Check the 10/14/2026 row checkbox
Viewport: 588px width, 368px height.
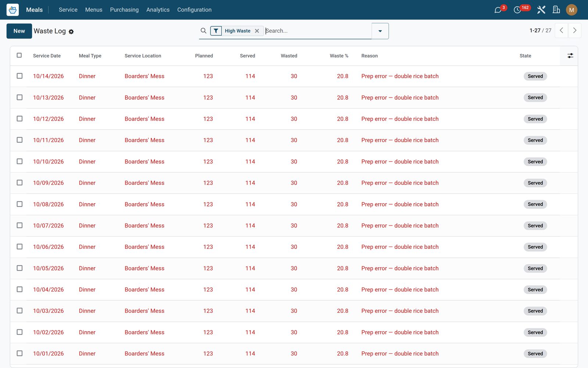point(19,76)
